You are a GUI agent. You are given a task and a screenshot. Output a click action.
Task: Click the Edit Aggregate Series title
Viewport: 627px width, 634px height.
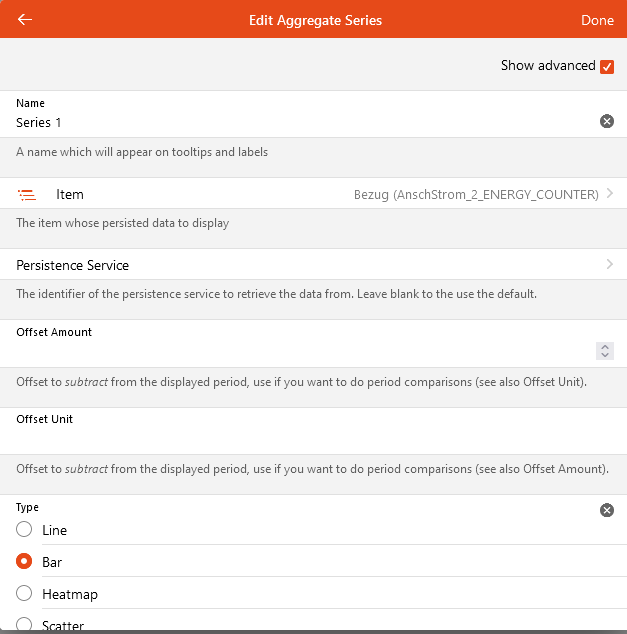pos(315,20)
